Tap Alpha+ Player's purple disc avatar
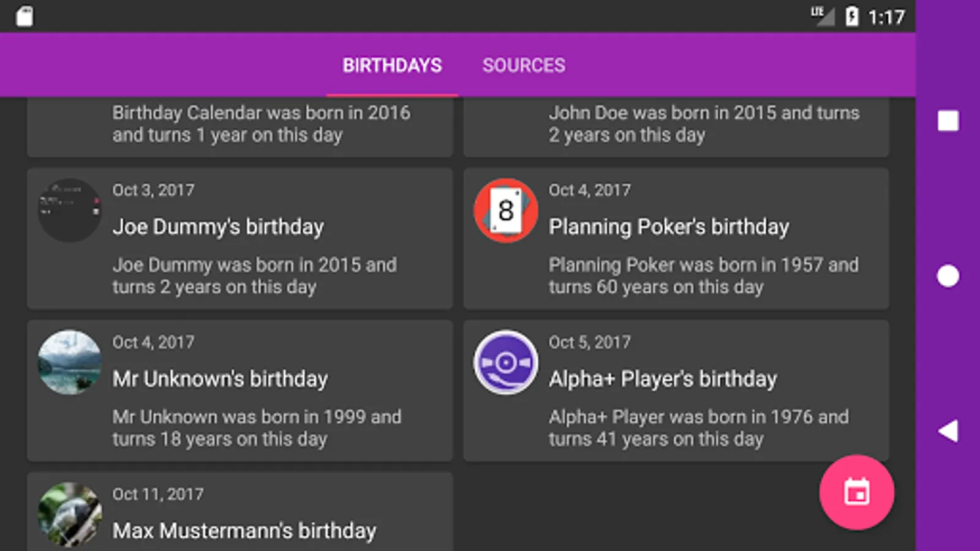The image size is (980, 551). [506, 362]
